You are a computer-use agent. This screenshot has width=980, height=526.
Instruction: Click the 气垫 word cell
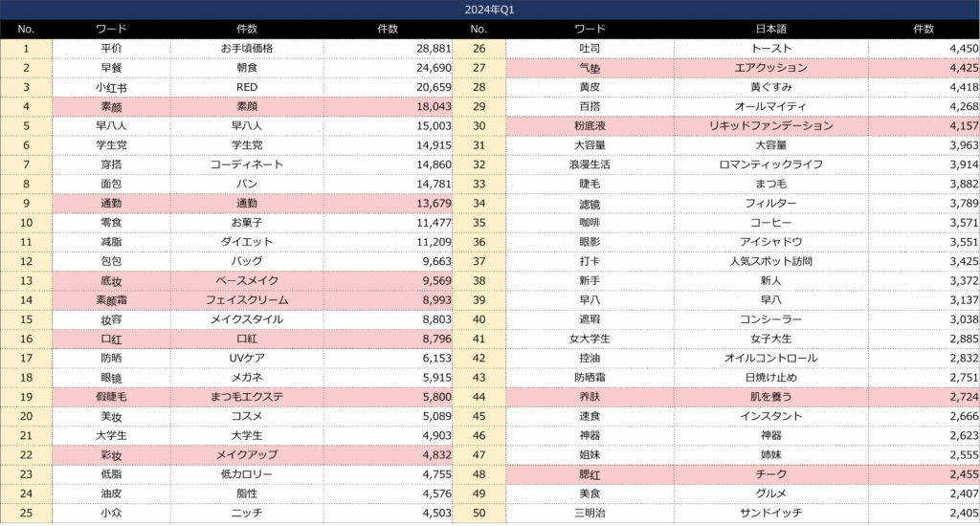click(x=590, y=68)
